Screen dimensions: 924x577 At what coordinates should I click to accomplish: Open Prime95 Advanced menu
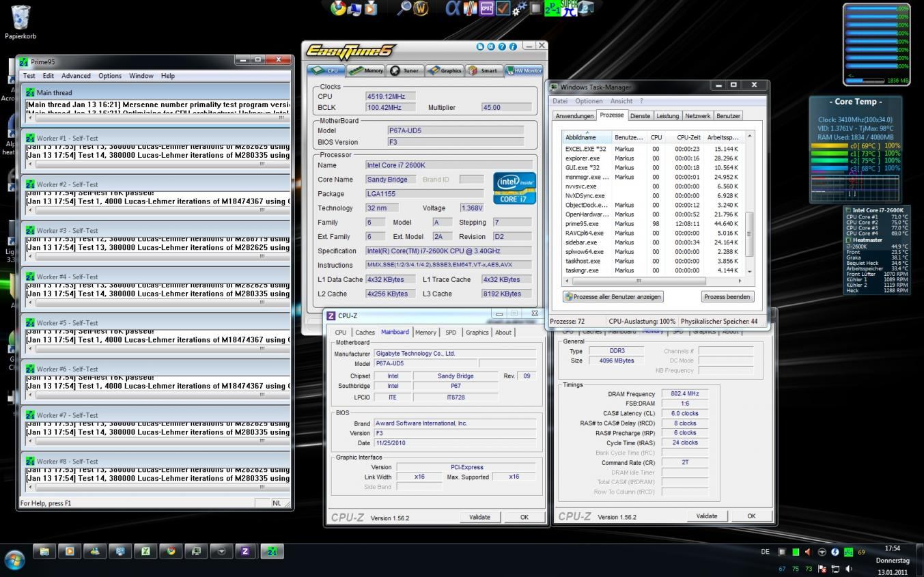(x=76, y=76)
